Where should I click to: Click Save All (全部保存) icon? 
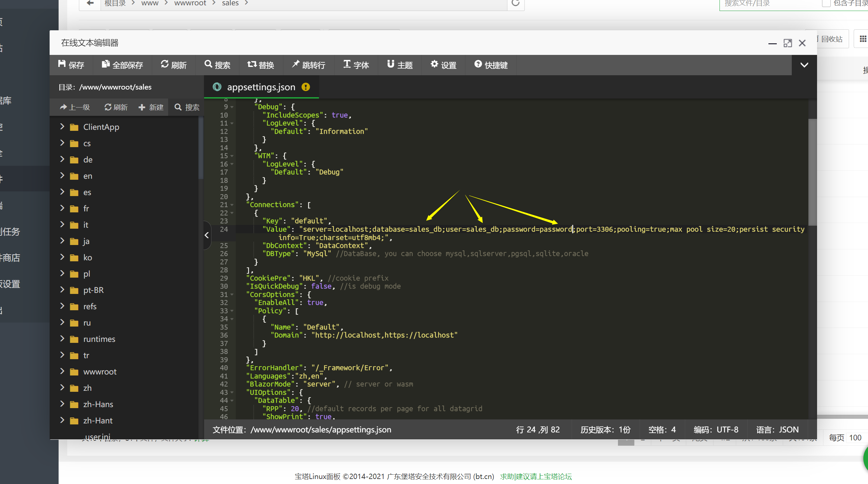(x=106, y=64)
